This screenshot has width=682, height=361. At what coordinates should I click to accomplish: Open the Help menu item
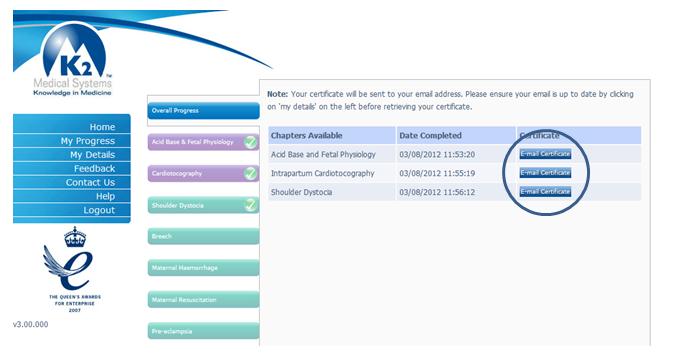click(72, 196)
